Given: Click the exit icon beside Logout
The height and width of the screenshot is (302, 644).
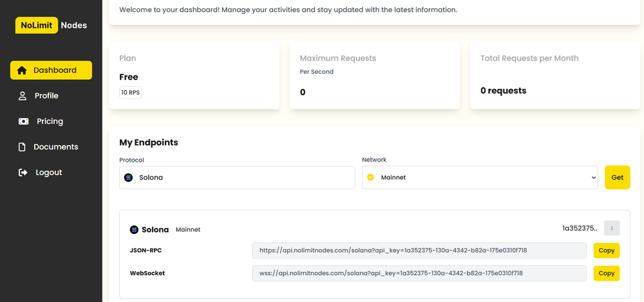Looking at the screenshot, I should point(23,172).
